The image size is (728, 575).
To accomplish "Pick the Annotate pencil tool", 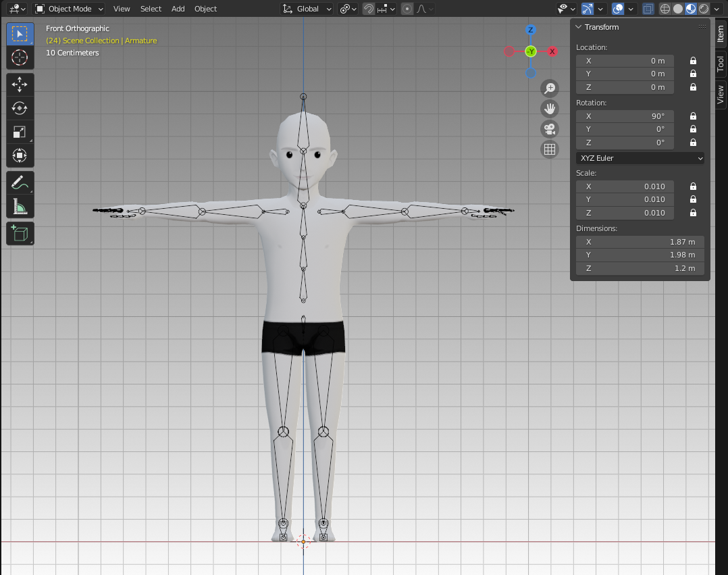I will pos(20,182).
